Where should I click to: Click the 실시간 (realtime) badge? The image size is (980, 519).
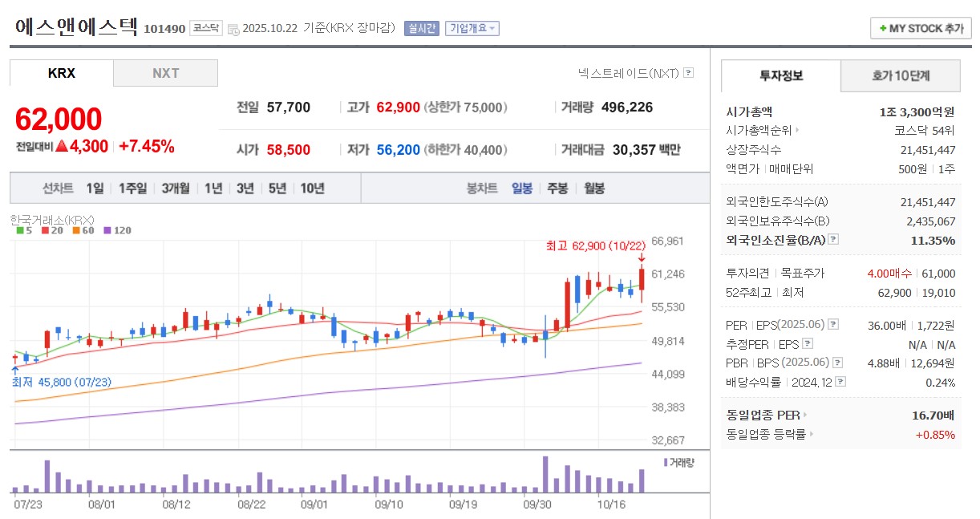point(421,28)
